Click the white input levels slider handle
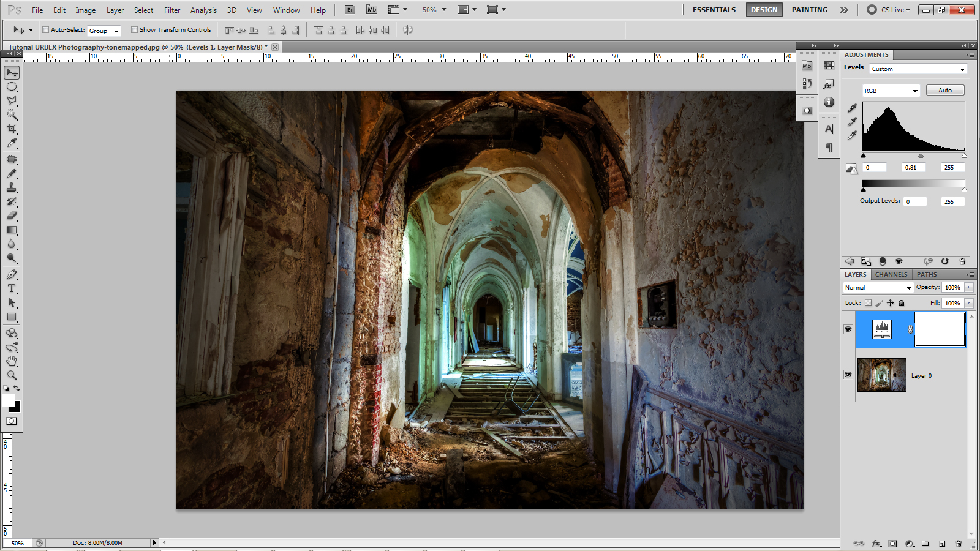This screenshot has height=551, width=980. click(x=964, y=156)
